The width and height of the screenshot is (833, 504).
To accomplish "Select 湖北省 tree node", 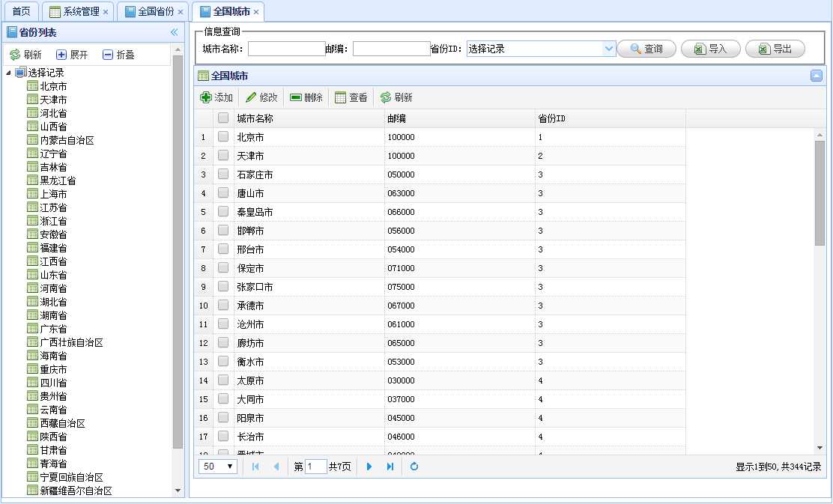I will 53,302.
